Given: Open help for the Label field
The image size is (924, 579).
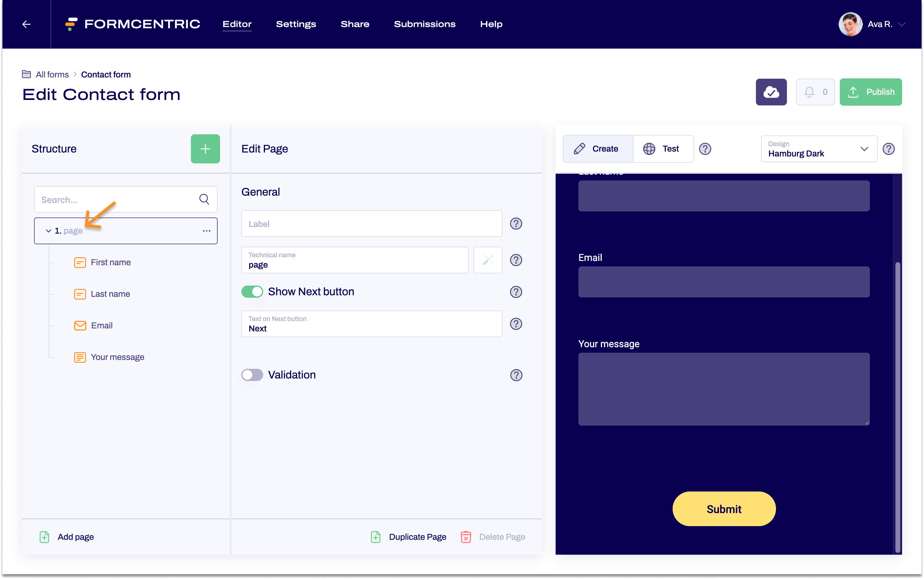Looking at the screenshot, I should [516, 224].
